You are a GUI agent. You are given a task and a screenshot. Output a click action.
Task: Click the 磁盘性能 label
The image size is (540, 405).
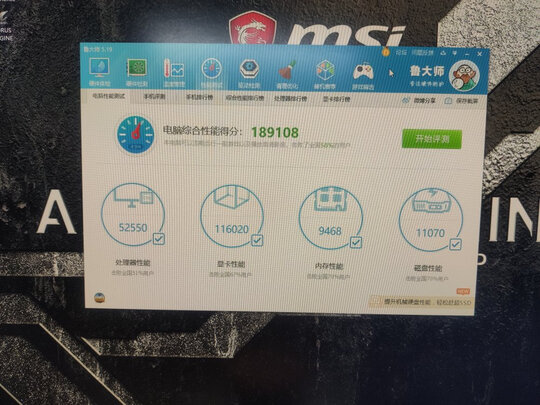pyautogui.click(x=428, y=268)
